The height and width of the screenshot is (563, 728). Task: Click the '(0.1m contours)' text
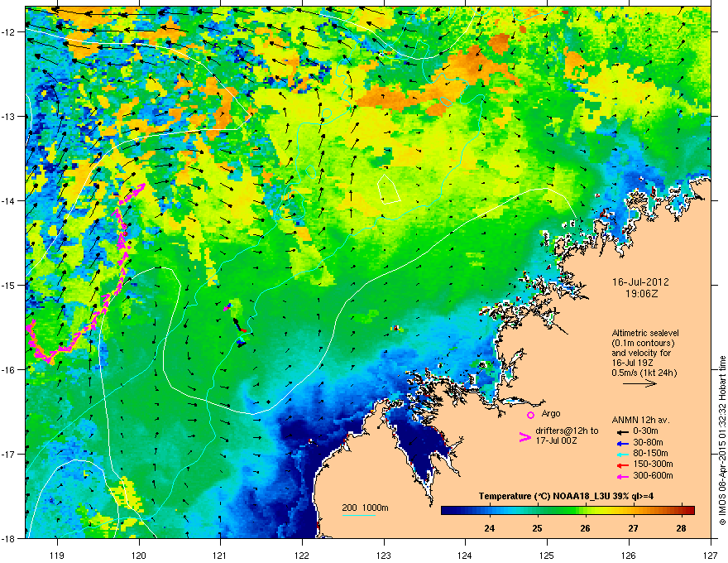643,343
